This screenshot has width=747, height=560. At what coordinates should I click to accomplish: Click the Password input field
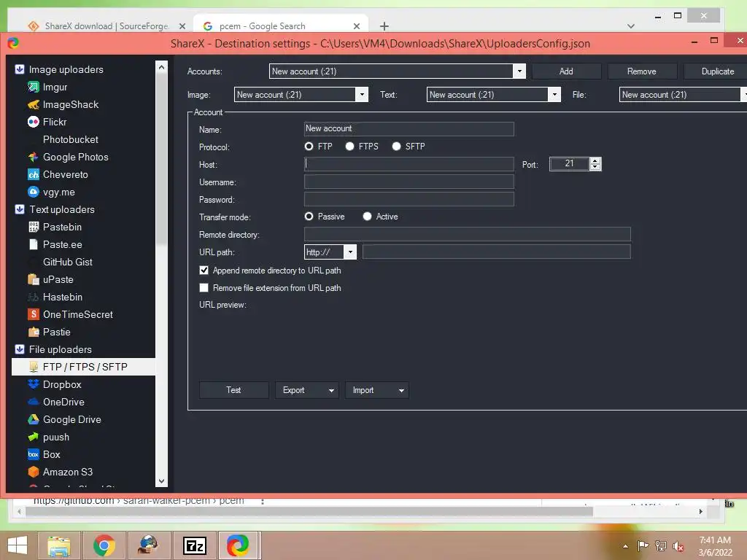coord(409,199)
